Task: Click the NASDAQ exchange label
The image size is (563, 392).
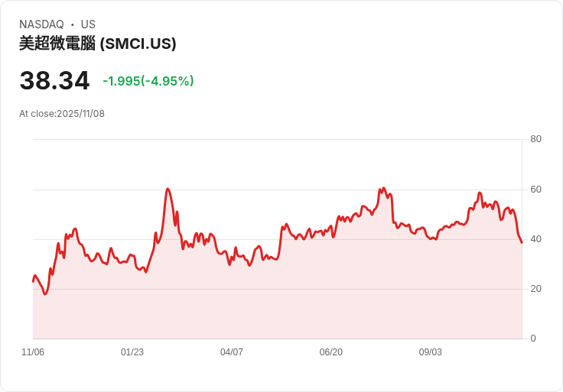Action: pyautogui.click(x=41, y=24)
